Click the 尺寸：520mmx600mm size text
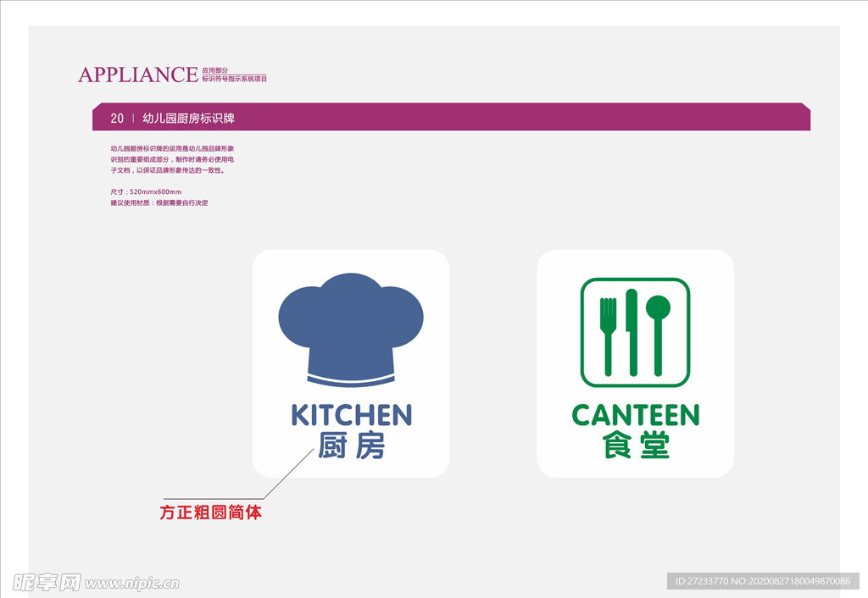 [x=146, y=192]
